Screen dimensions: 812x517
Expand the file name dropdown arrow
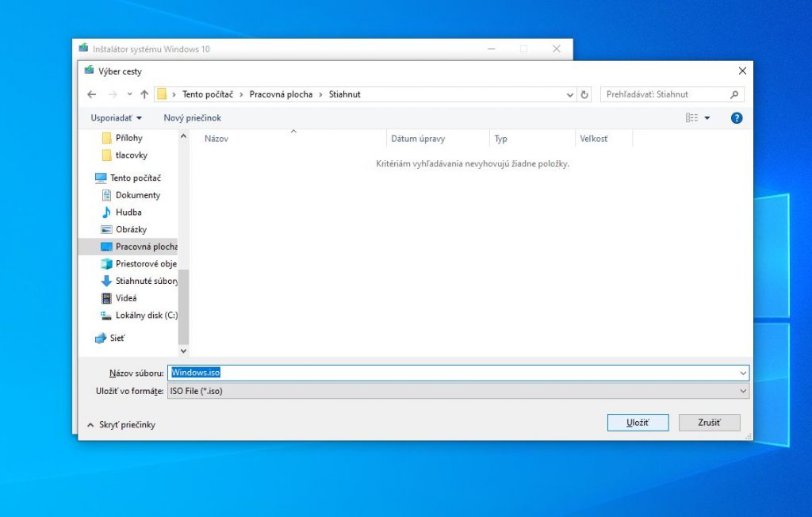743,373
